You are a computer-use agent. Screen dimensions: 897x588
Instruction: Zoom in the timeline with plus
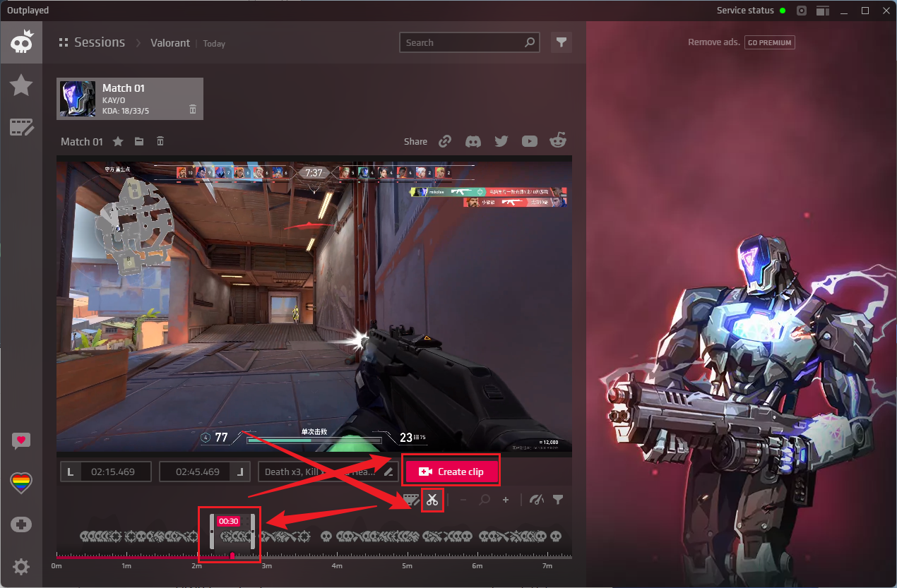(x=506, y=500)
